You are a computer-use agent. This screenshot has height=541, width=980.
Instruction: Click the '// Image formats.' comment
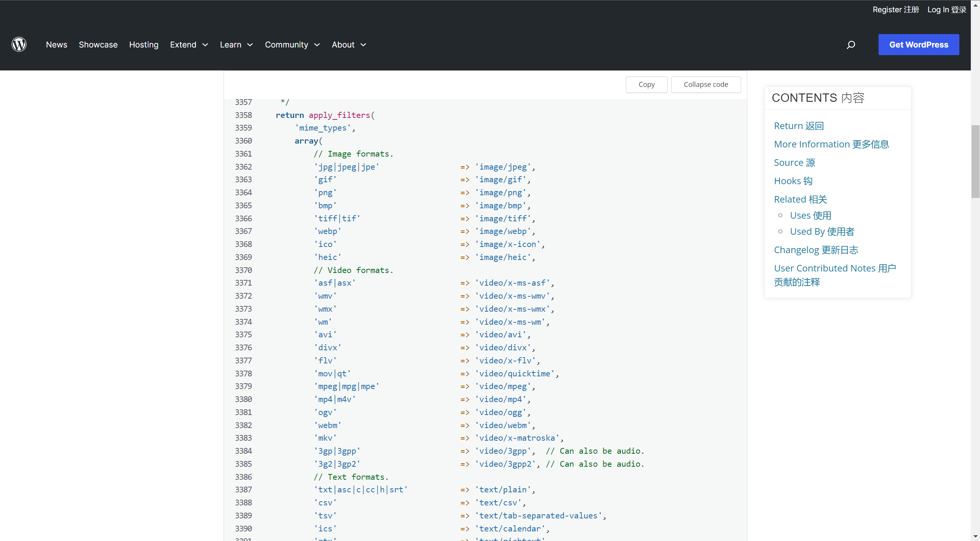click(x=353, y=154)
